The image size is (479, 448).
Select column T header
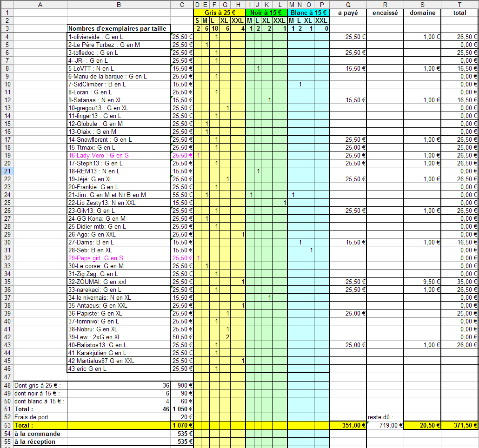(x=459, y=5)
